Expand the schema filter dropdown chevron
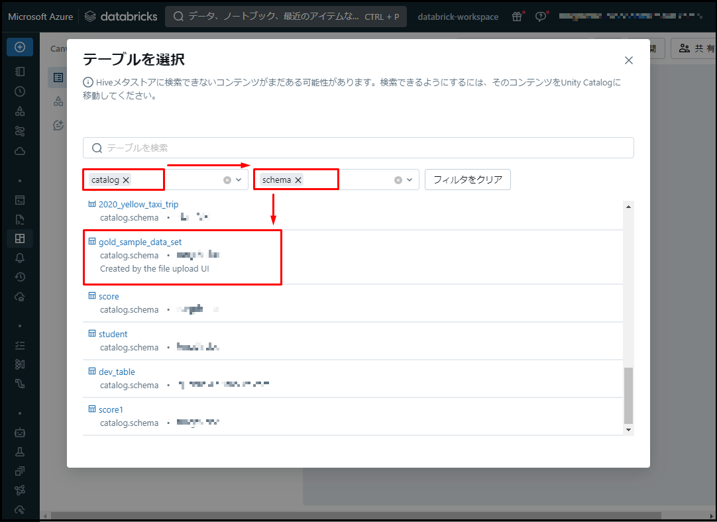The width and height of the screenshot is (717, 522). click(410, 180)
